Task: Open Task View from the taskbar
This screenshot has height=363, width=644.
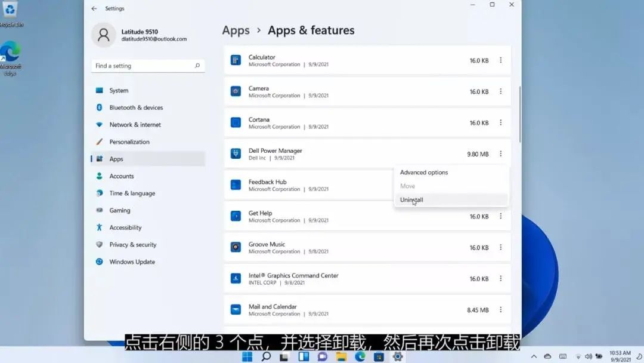Action: (284, 356)
